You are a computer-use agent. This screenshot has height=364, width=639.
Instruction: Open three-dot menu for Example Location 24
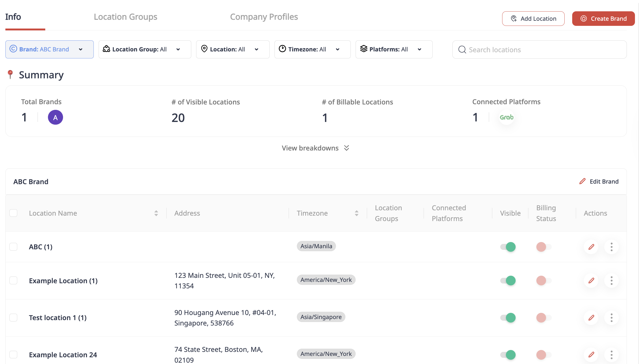[612, 355]
